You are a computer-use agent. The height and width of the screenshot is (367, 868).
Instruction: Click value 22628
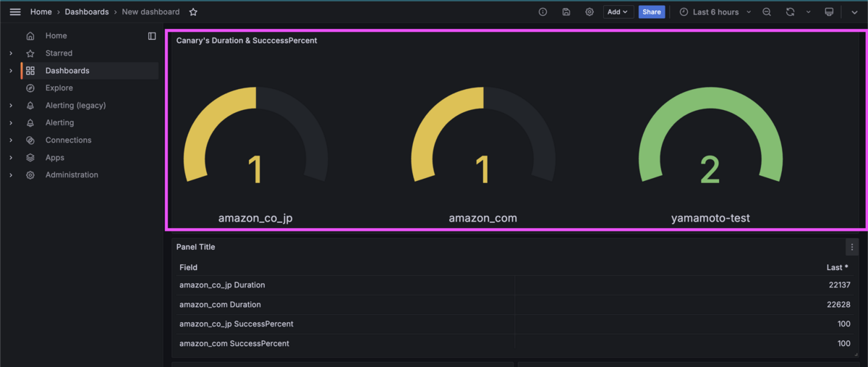(839, 305)
